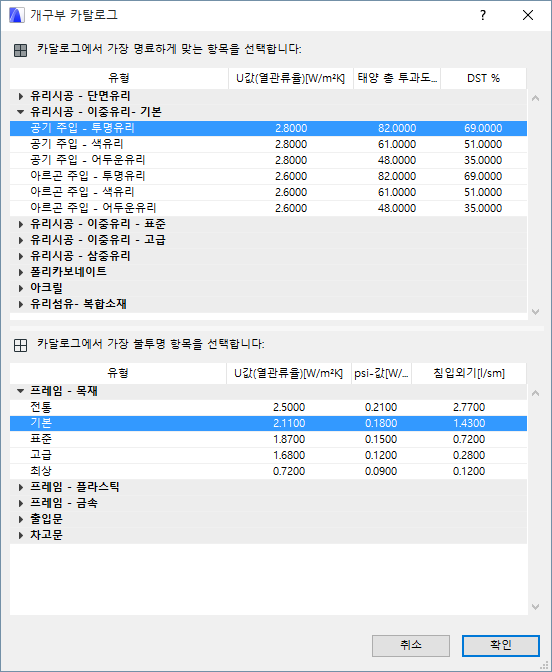Image resolution: width=552 pixels, height=672 pixels.
Task: Click 2.7700 infiltration value of 전통
Action: click(469, 407)
